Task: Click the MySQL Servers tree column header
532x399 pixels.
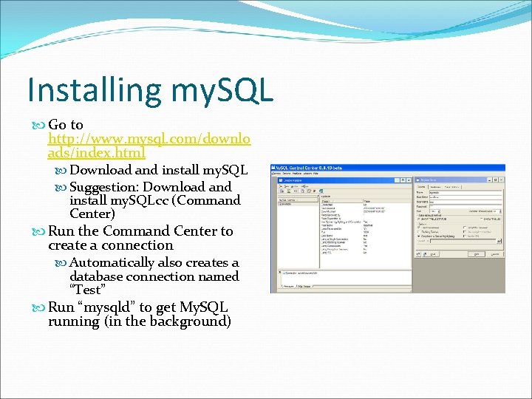Action: tap(299, 200)
